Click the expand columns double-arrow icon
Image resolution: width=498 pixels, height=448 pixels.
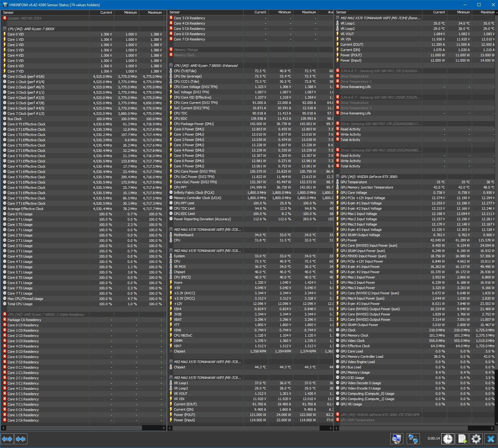point(7,439)
